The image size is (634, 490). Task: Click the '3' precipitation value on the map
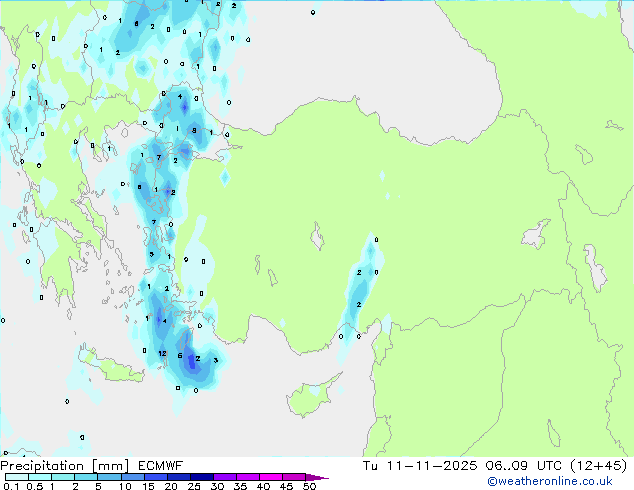[216, 360]
